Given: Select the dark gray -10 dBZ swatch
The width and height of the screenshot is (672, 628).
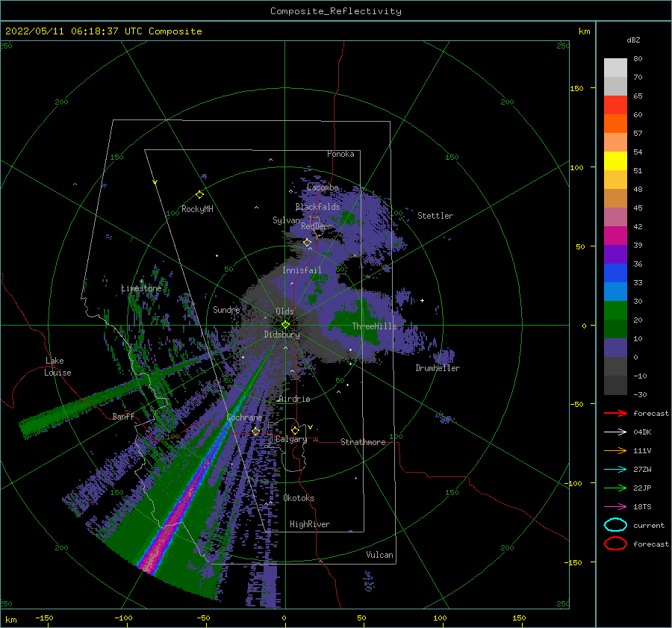Looking at the screenshot, I should point(615,385).
